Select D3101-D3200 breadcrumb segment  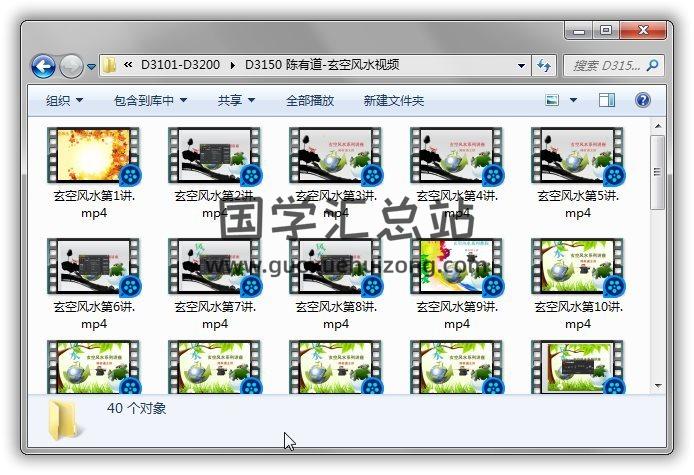click(180, 65)
